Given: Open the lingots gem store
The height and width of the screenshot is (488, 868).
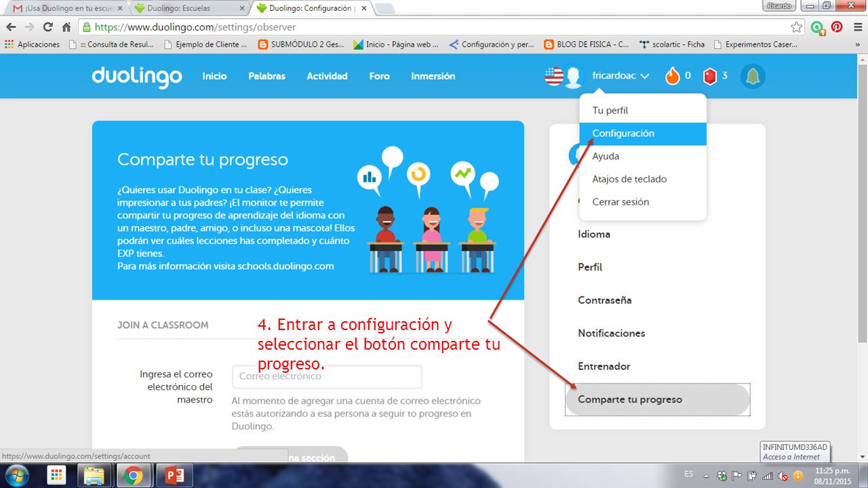Looking at the screenshot, I should 715,76.
